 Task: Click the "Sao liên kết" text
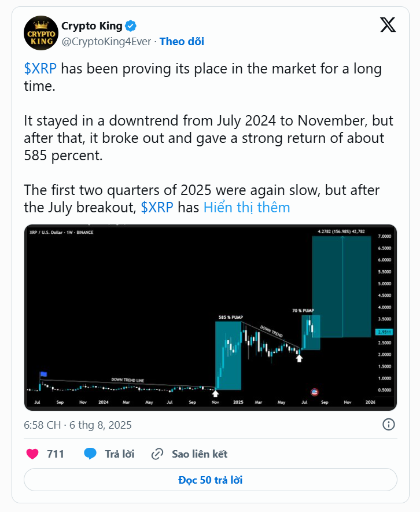[200, 454]
